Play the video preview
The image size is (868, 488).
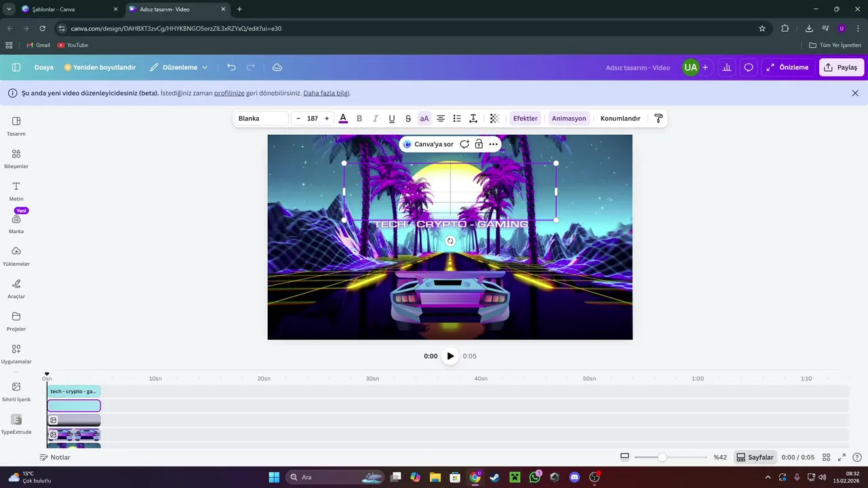[450, 356]
